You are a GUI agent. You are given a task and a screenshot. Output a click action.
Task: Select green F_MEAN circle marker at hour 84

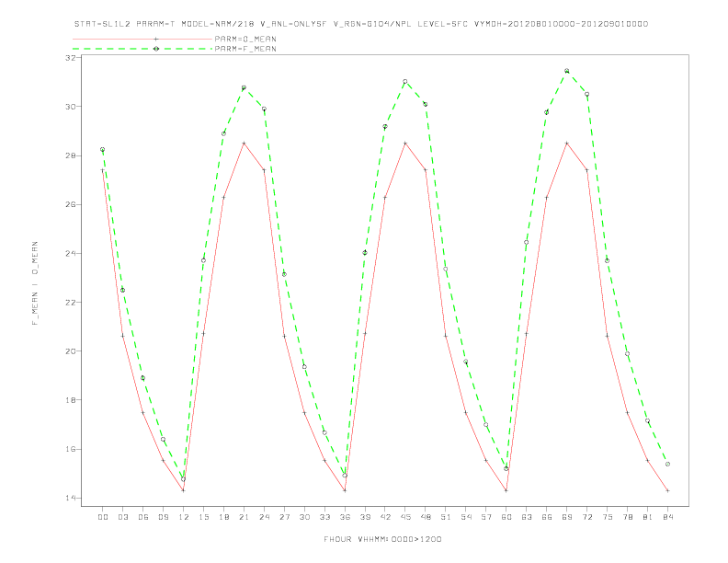667,464
